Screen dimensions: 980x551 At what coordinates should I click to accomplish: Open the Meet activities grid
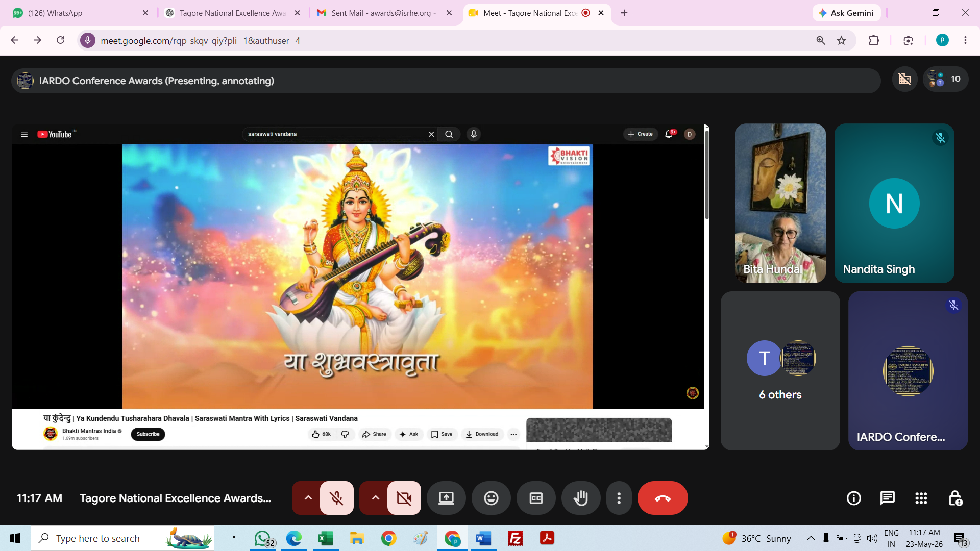(x=921, y=498)
